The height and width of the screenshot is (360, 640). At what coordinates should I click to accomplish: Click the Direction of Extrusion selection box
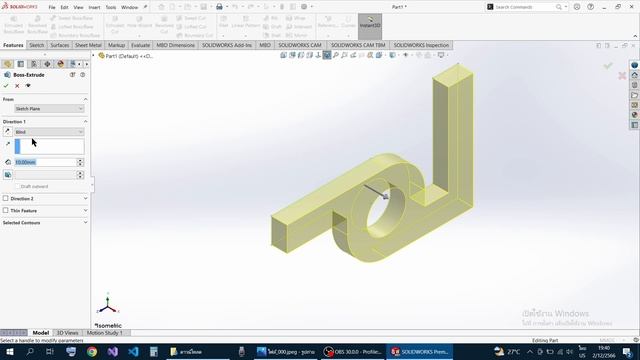click(49, 147)
